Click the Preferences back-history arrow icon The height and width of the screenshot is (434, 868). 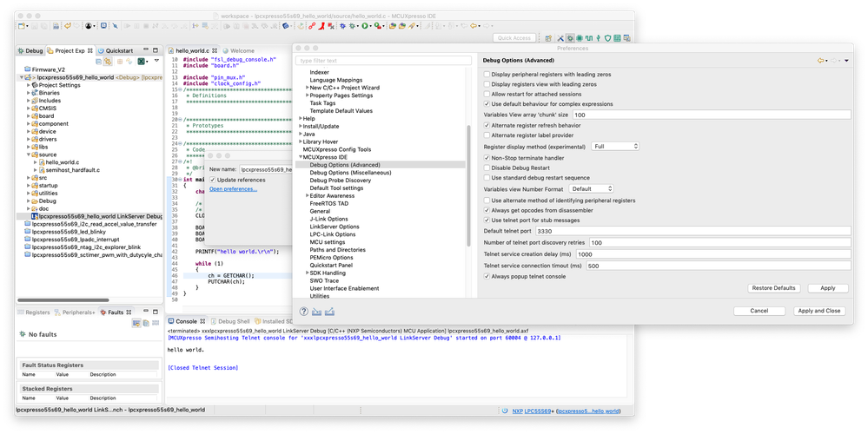click(x=820, y=60)
